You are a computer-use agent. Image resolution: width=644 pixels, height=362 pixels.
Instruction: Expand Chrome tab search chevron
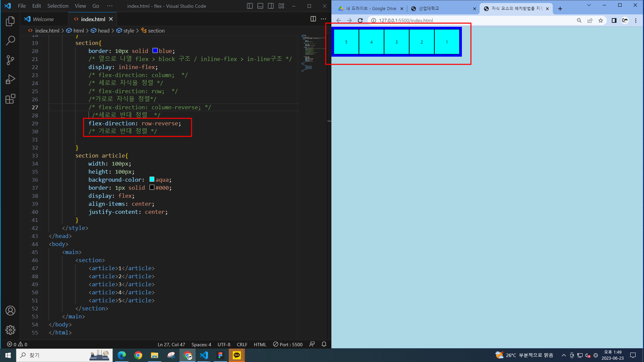pos(589,5)
